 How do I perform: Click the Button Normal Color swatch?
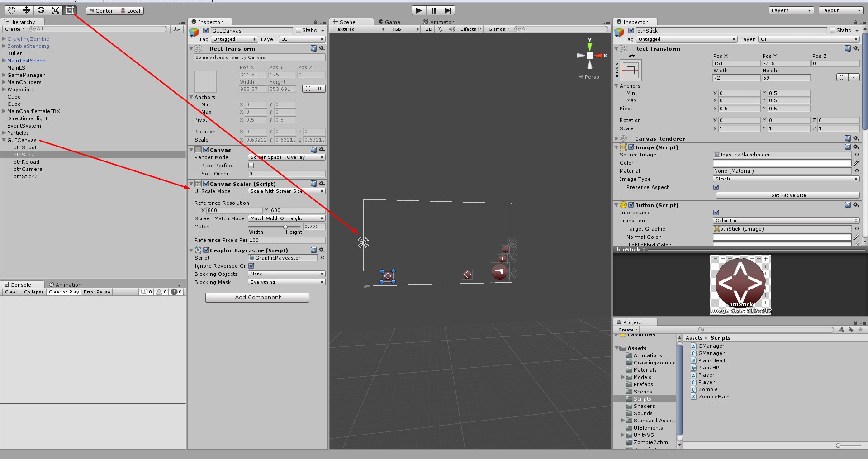(x=782, y=237)
